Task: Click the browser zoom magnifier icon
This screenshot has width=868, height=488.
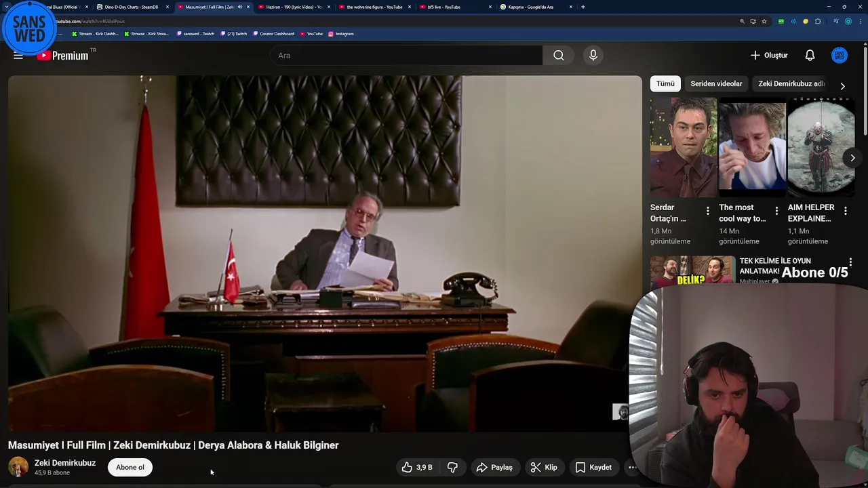Action: click(742, 21)
